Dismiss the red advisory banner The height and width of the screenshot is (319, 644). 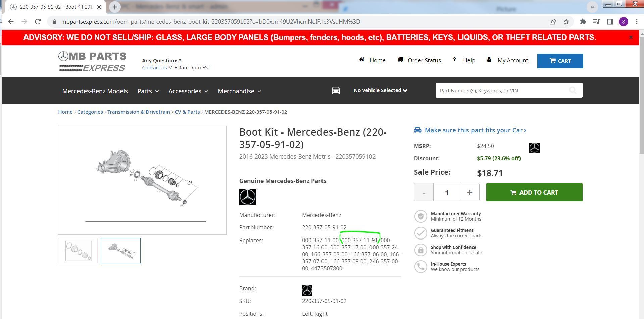pyautogui.click(x=631, y=37)
